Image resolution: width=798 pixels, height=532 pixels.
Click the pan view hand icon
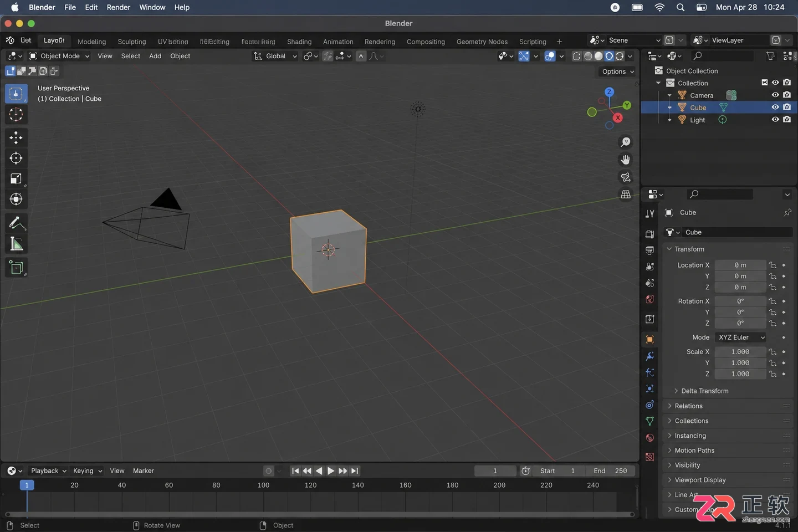click(626, 160)
